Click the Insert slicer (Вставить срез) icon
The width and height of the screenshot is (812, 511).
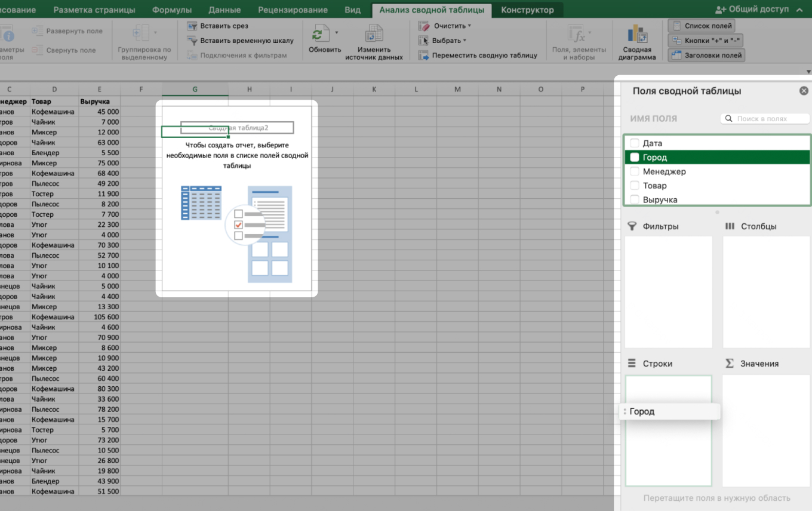point(192,26)
